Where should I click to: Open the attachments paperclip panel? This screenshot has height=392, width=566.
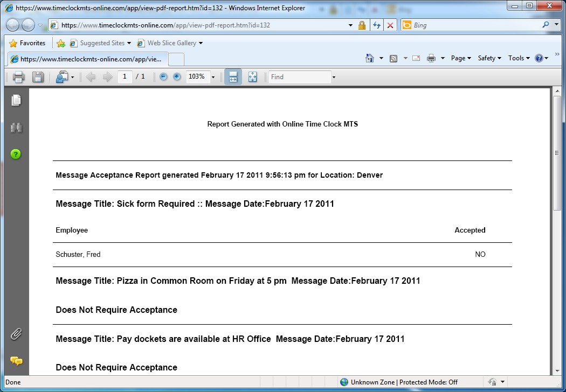coord(16,334)
